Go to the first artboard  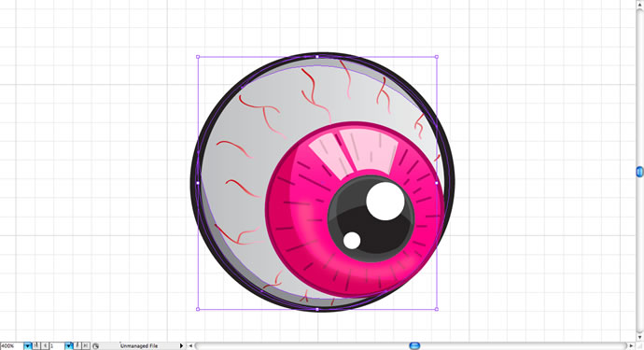pyautogui.click(x=36, y=346)
